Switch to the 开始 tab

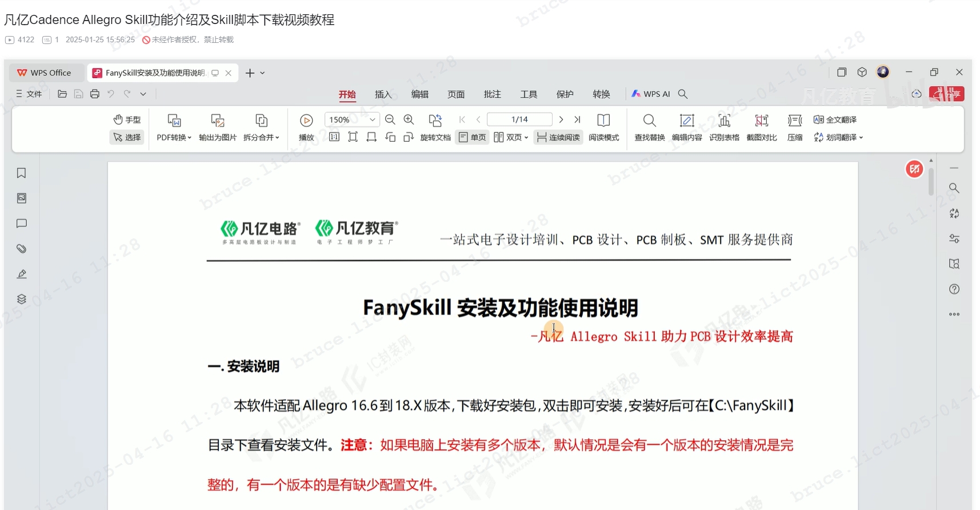(347, 94)
